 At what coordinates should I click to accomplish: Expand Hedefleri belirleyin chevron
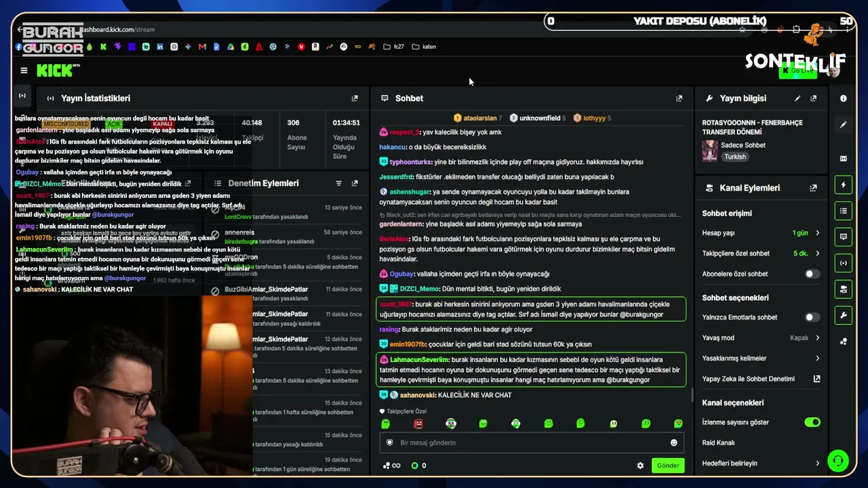click(x=817, y=464)
